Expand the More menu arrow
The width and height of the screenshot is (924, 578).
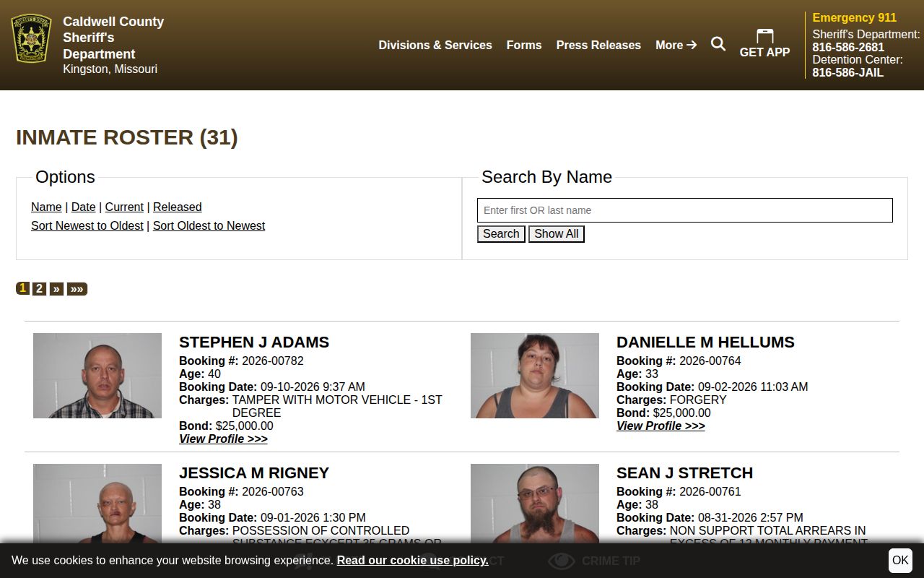tap(676, 45)
